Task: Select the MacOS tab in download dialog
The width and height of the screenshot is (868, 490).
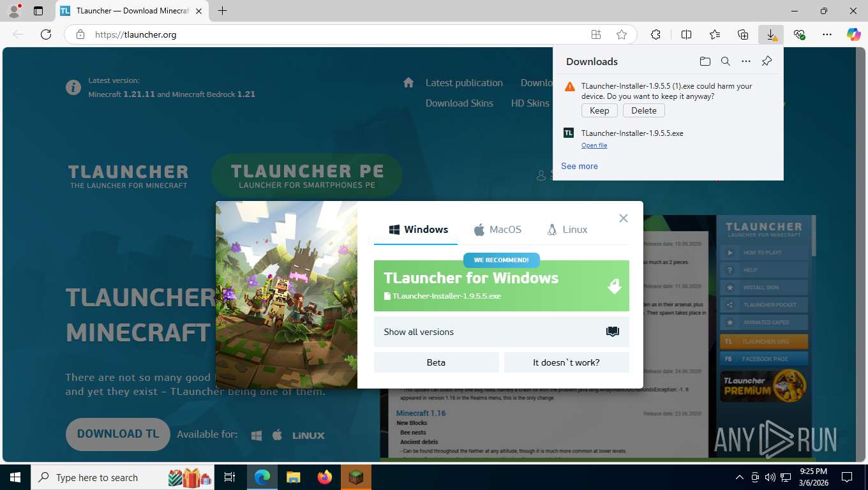Action: click(497, 230)
